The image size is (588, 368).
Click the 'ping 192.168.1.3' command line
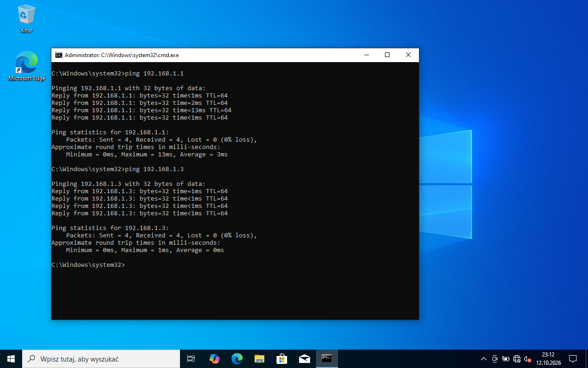pyautogui.click(x=118, y=169)
